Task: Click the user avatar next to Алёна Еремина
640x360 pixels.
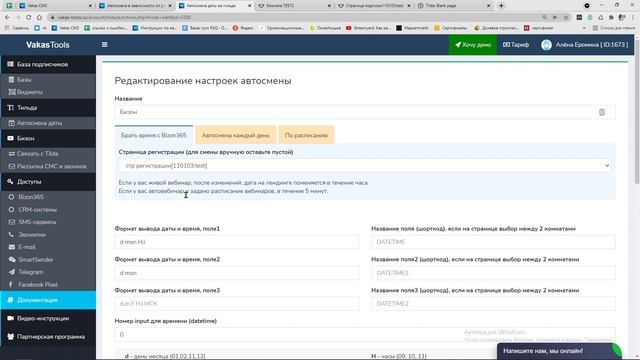Action: pos(546,45)
